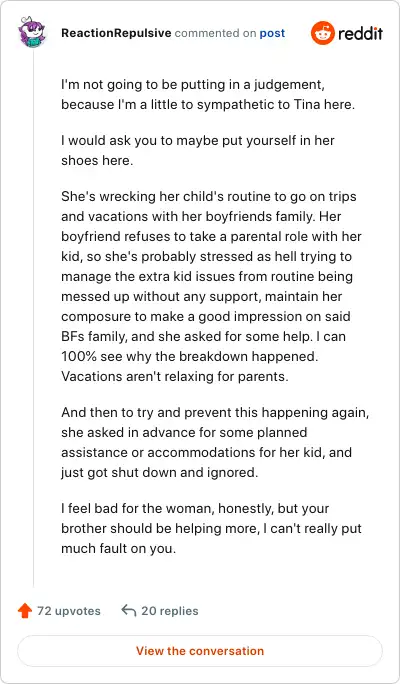The image size is (400, 684).
Task: Click the reply arrow icon
Action: (x=129, y=611)
